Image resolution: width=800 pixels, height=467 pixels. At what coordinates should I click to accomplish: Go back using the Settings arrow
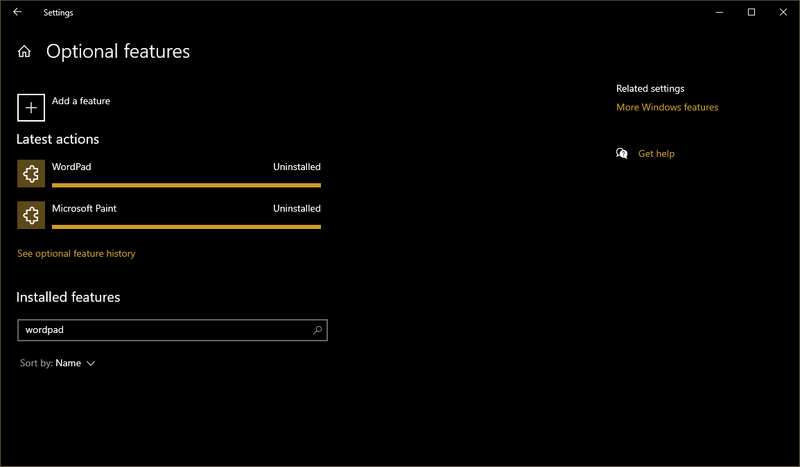(17, 12)
